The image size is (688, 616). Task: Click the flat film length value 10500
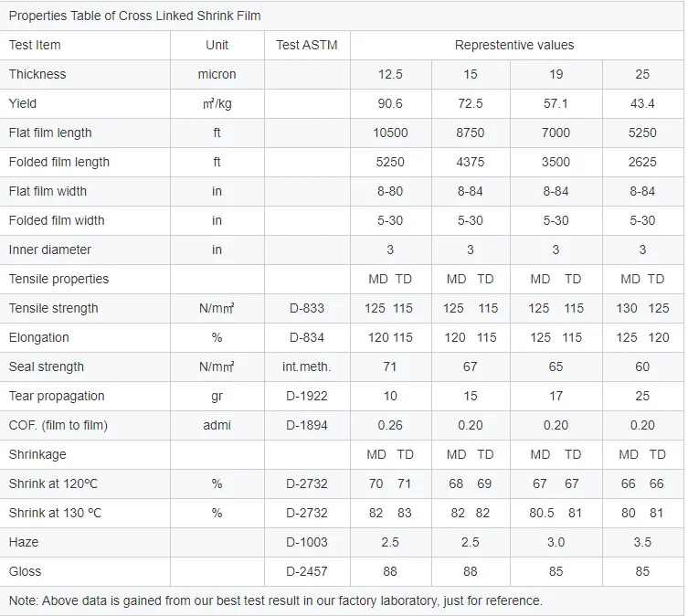pos(390,133)
